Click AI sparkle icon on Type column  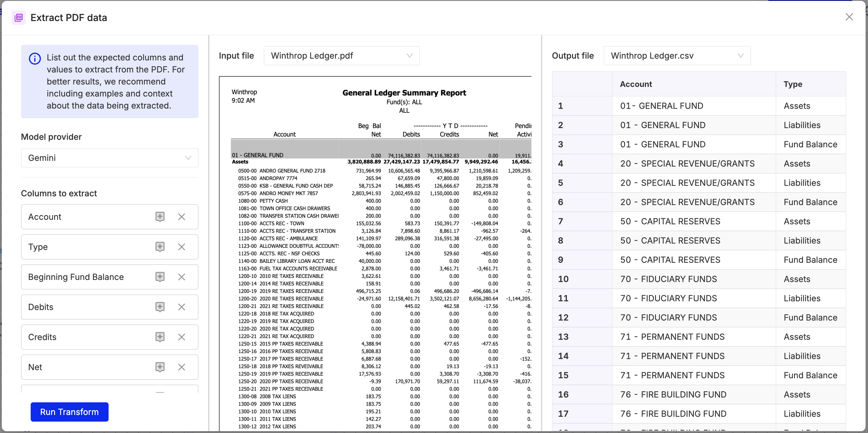point(160,247)
